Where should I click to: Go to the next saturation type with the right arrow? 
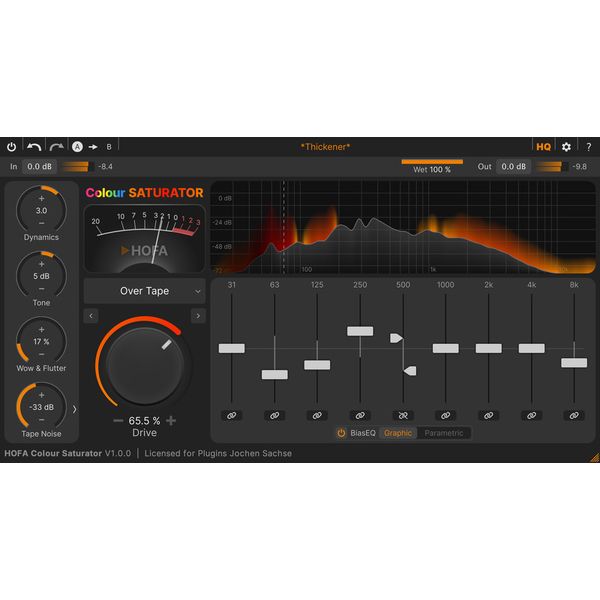pos(197,316)
